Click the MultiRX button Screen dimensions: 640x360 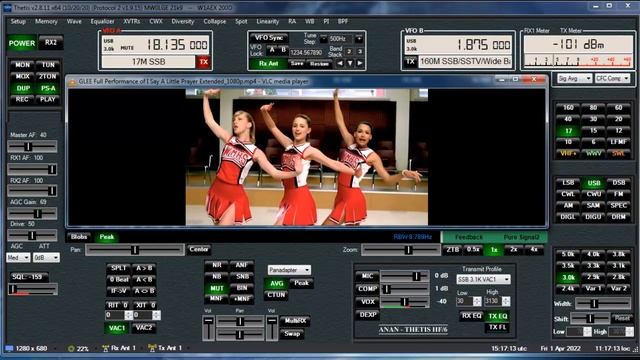pos(295,321)
